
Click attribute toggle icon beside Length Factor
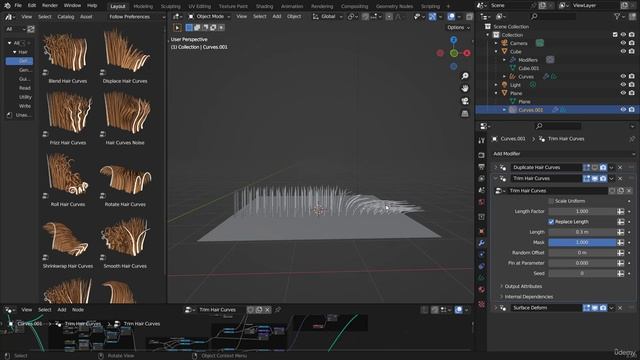coord(620,211)
